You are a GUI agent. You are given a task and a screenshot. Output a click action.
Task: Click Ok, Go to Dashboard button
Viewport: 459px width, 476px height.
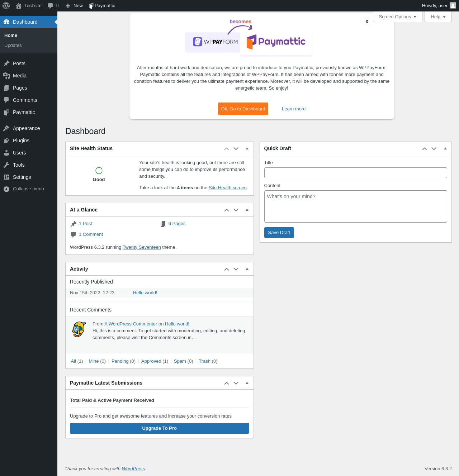(243, 109)
